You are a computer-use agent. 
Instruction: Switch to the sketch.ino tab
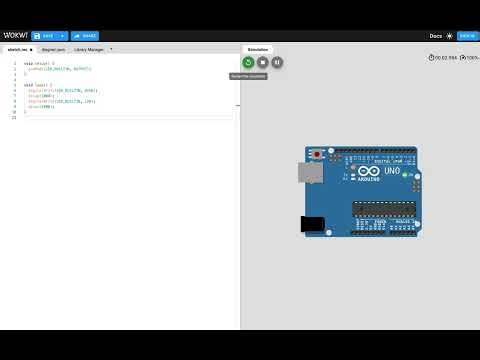20,50
